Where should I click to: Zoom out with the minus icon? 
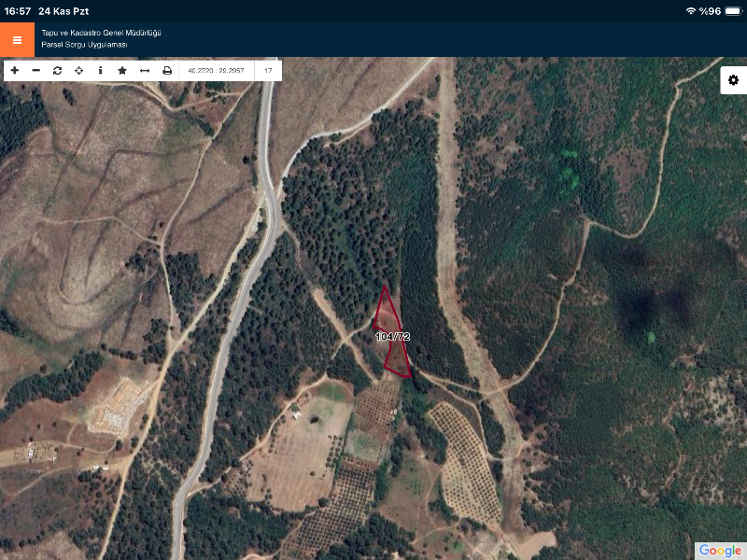pyautogui.click(x=36, y=70)
